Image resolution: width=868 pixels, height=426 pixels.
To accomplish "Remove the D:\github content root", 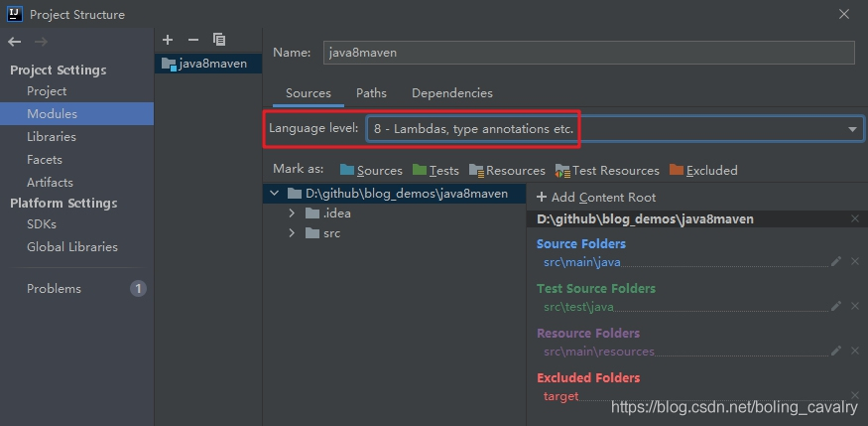I will click(855, 218).
